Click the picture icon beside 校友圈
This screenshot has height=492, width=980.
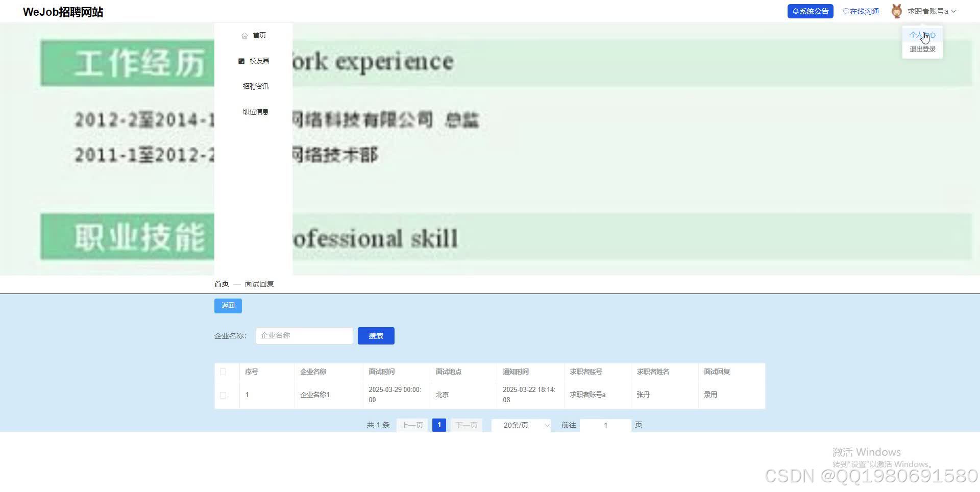[x=241, y=61]
